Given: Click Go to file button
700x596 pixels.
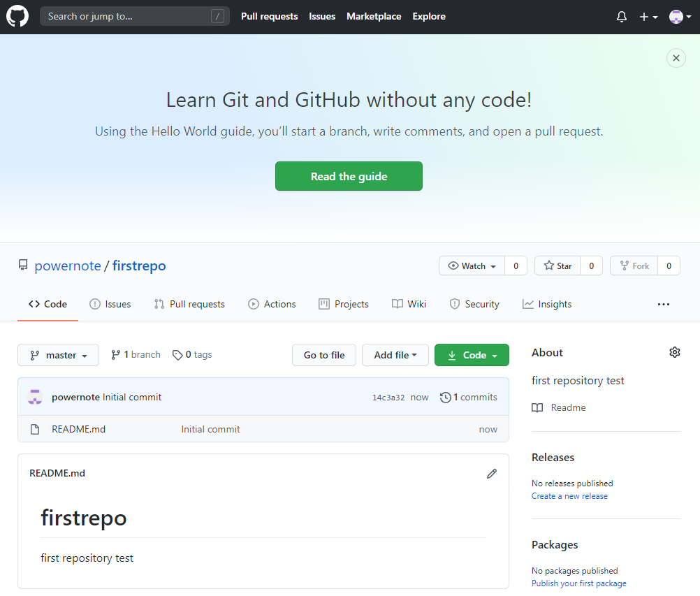Looking at the screenshot, I should tap(324, 355).
